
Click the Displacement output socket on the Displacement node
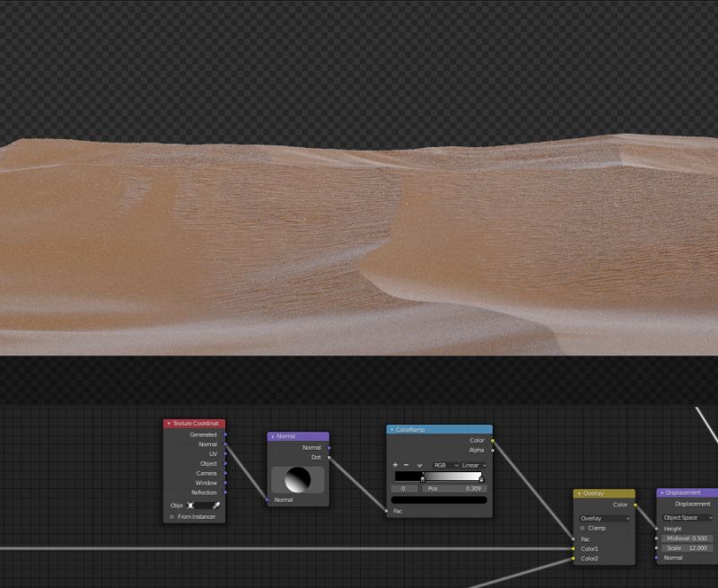point(715,505)
